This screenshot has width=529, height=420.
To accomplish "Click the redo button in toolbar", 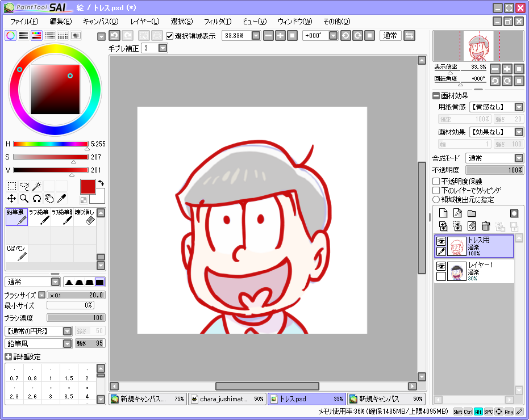I will (127, 35).
